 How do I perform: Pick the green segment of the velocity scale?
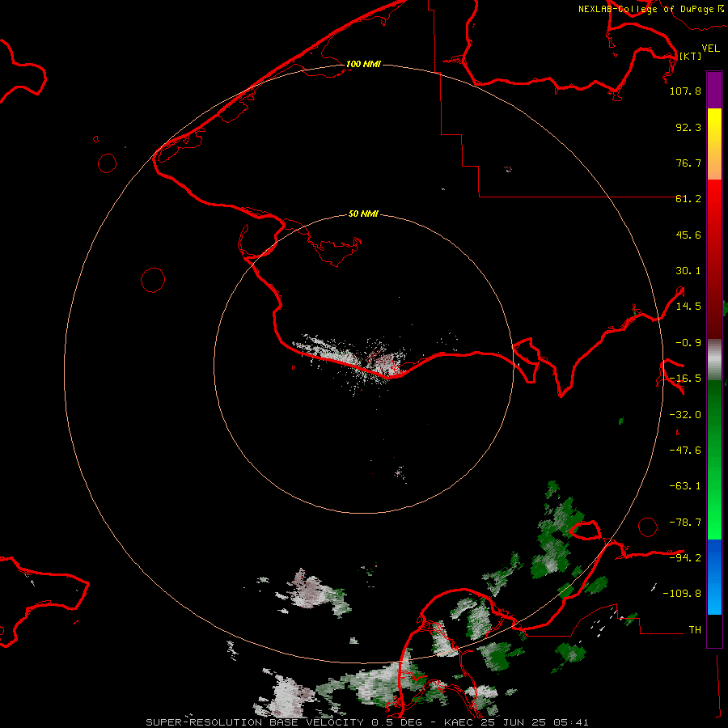(x=714, y=459)
